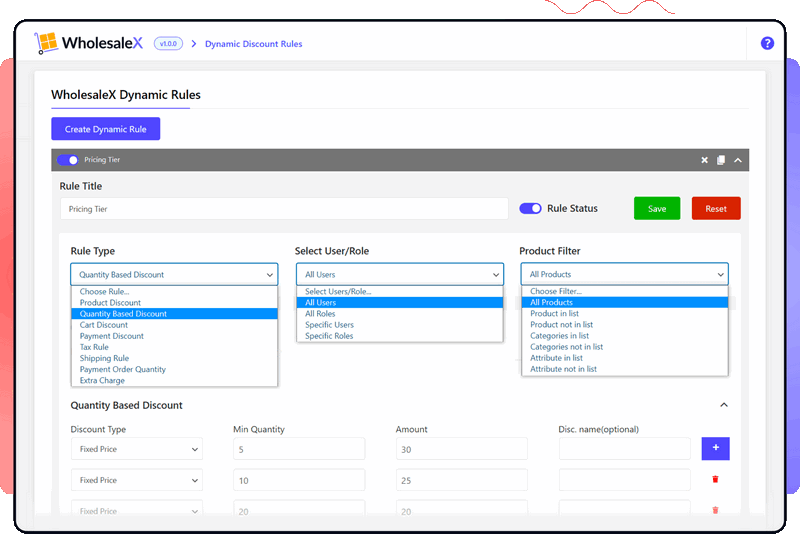Select Product in list filter
Viewport: 800px width, 534px height.
(625, 313)
